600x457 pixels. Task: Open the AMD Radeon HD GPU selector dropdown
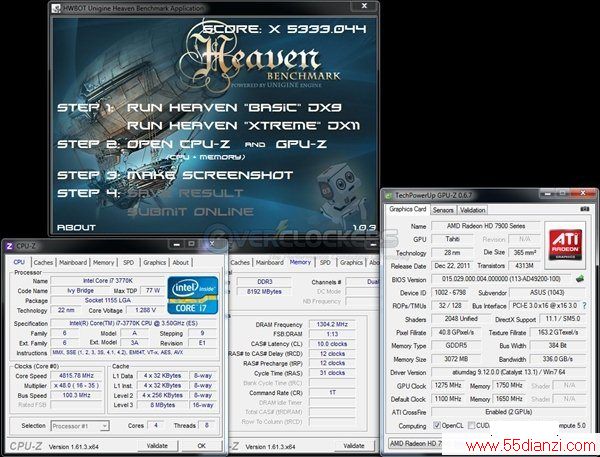415,443
